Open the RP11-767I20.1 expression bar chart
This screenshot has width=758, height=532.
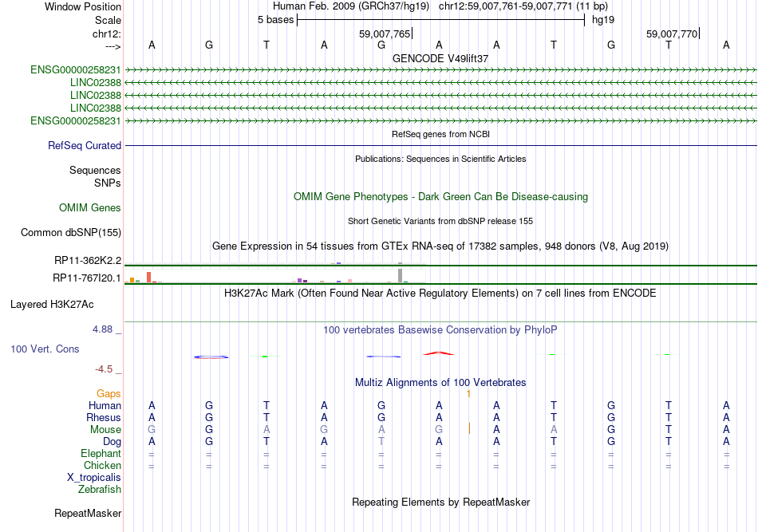275,277
